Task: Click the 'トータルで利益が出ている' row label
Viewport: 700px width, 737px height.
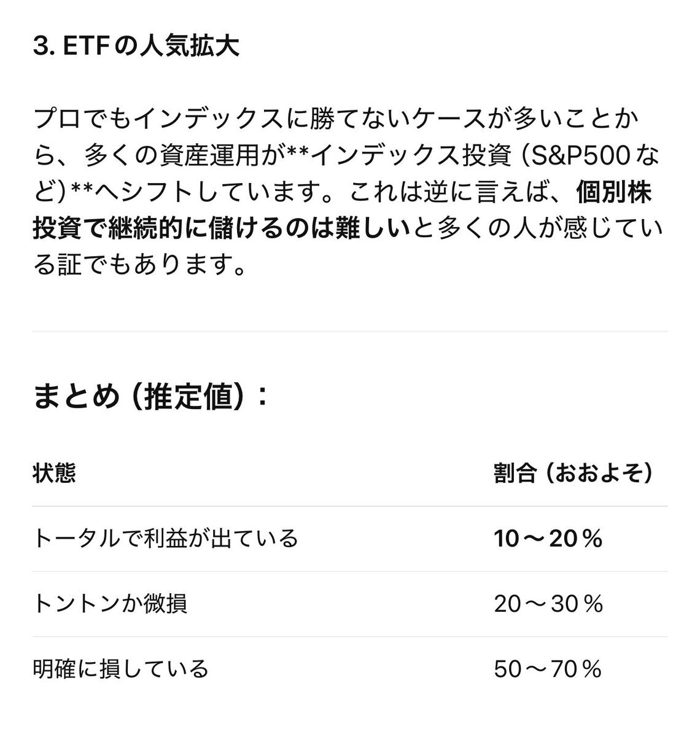Action: click(165, 538)
